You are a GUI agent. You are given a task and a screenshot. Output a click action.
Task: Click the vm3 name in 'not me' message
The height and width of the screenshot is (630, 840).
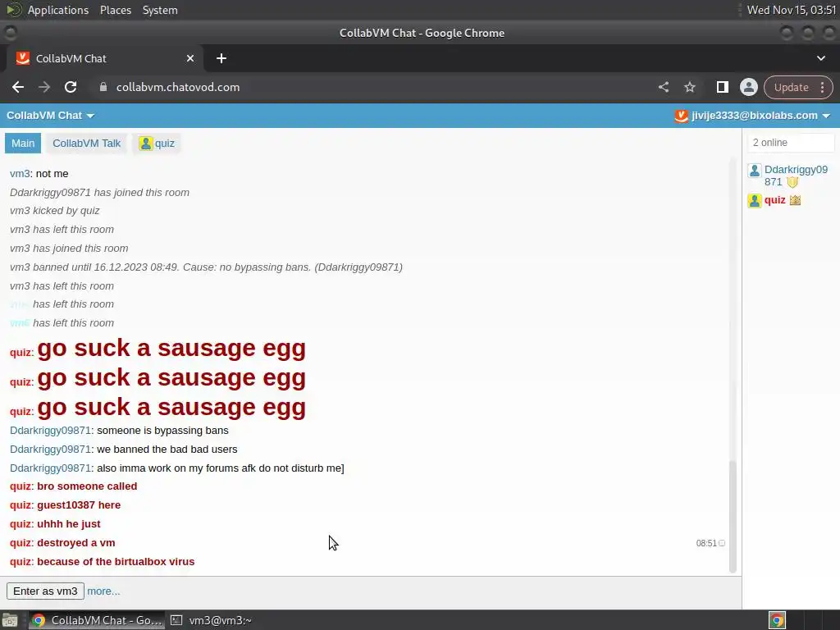[x=20, y=174]
